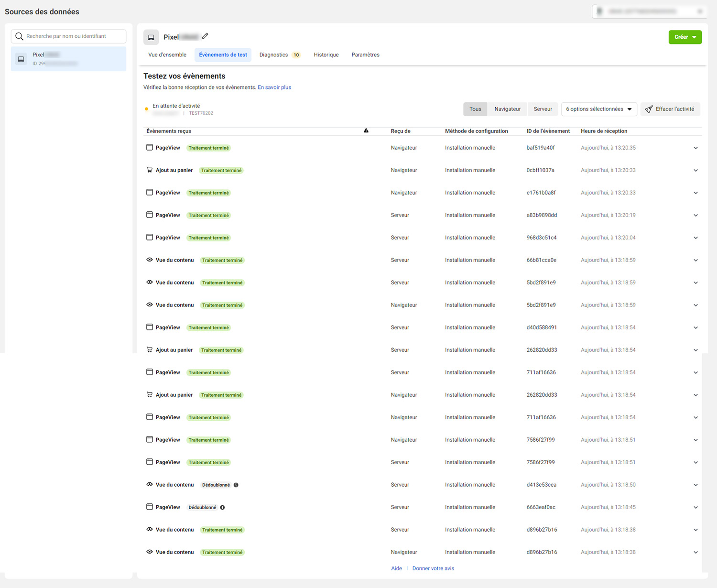Viewport: 717px width, 588px height.
Task: Click the Diagnostics count badge 10
Action: click(x=296, y=55)
